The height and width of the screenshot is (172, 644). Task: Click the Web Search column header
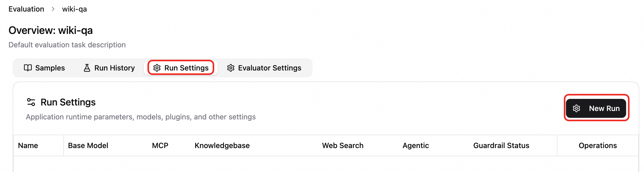tap(343, 145)
